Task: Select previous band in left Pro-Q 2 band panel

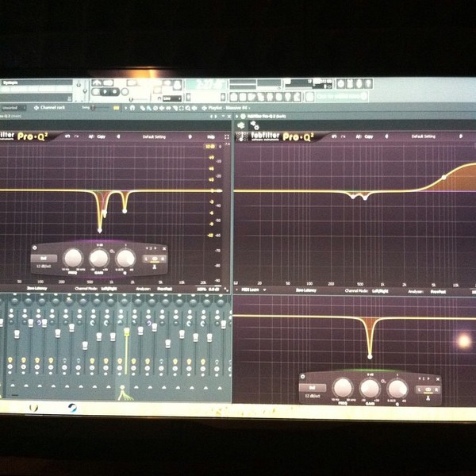Action: 147,248
